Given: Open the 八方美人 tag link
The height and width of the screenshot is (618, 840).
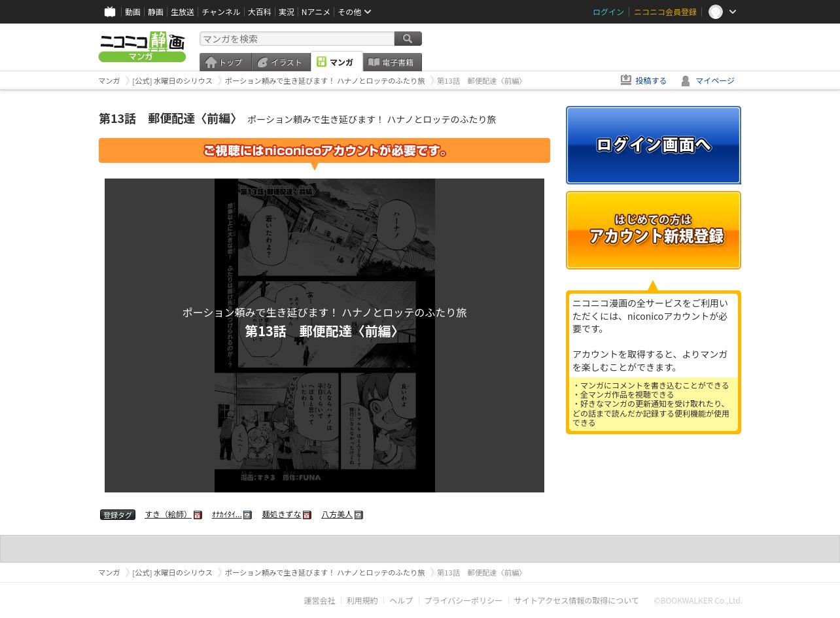Looking at the screenshot, I should [x=337, y=515].
